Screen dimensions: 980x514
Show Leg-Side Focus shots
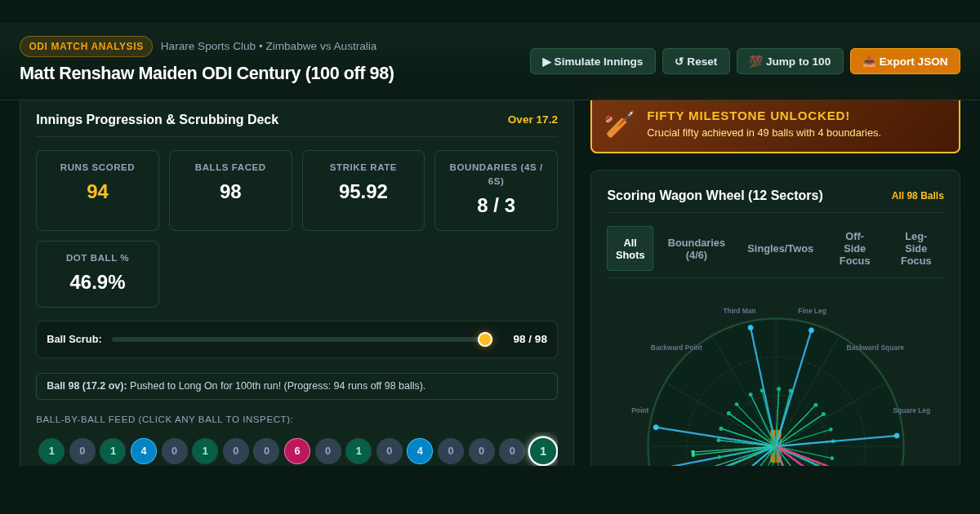pyautogui.click(x=916, y=249)
